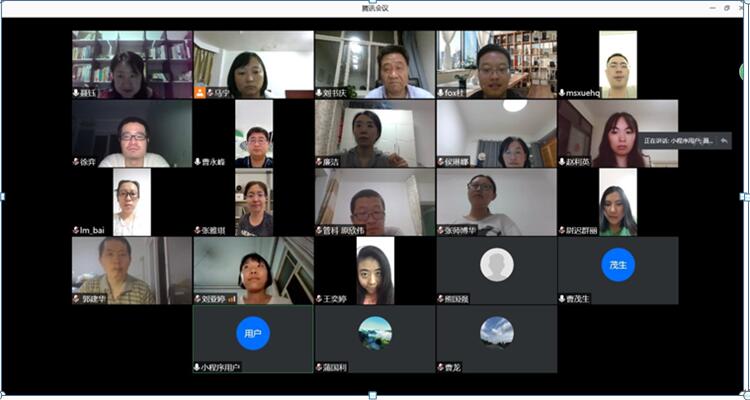Click the muted mic icon for msxuehq
This screenshot has width=750, height=400.
(x=563, y=93)
